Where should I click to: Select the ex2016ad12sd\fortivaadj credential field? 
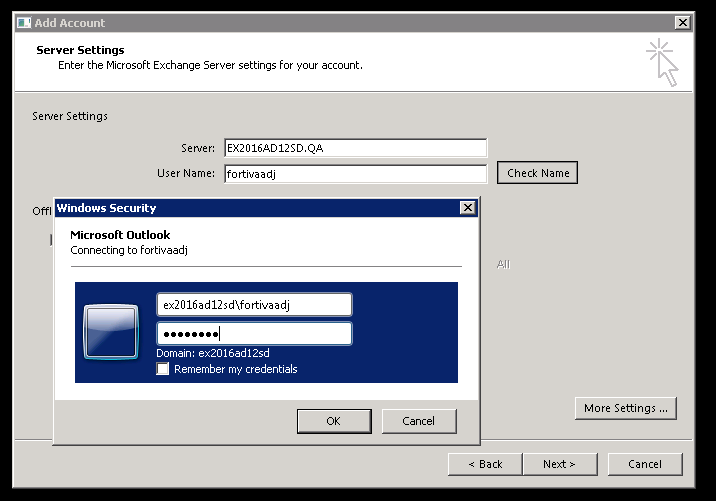(x=254, y=304)
